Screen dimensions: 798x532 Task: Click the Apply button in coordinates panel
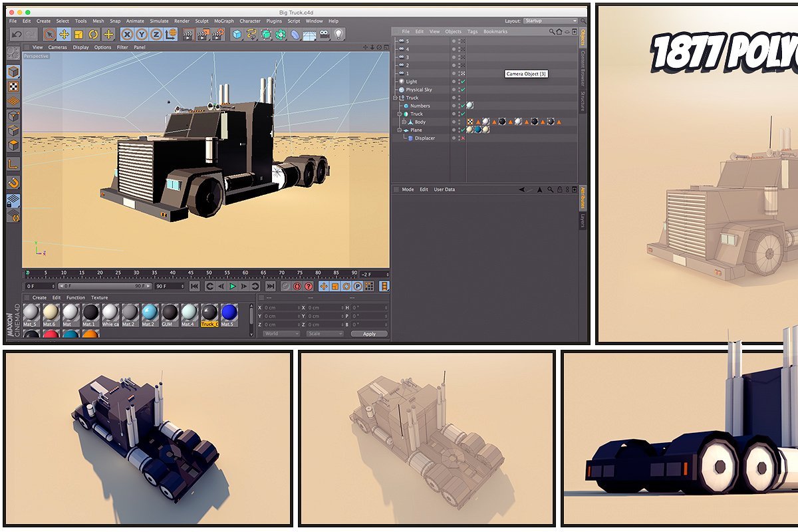369,334
